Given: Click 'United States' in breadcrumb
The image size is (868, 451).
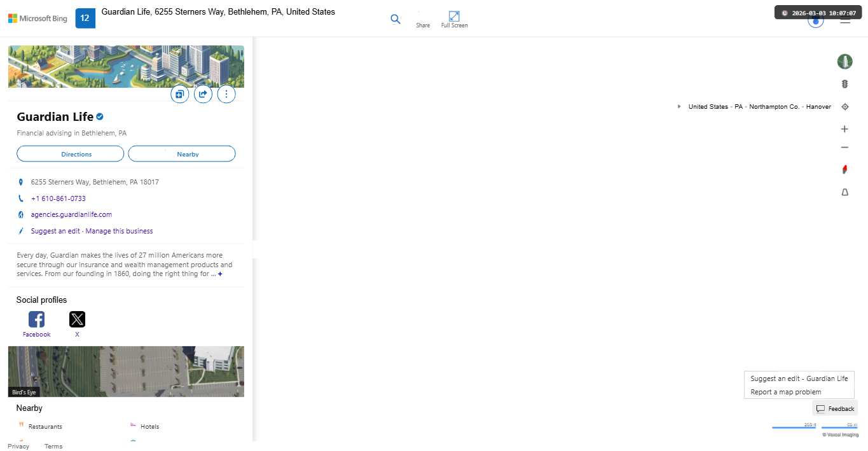Looking at the screenshot, I should click(x=708, y=107).
